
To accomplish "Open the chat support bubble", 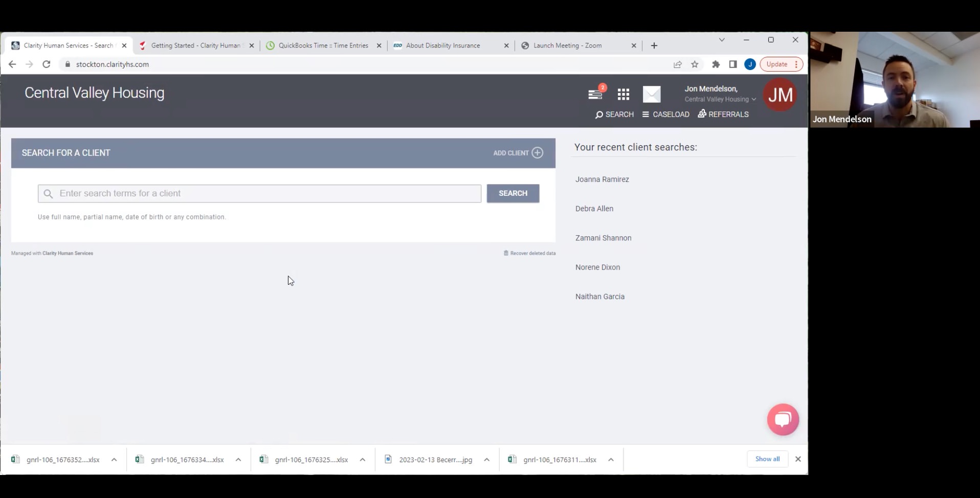I will pos(783,420).
